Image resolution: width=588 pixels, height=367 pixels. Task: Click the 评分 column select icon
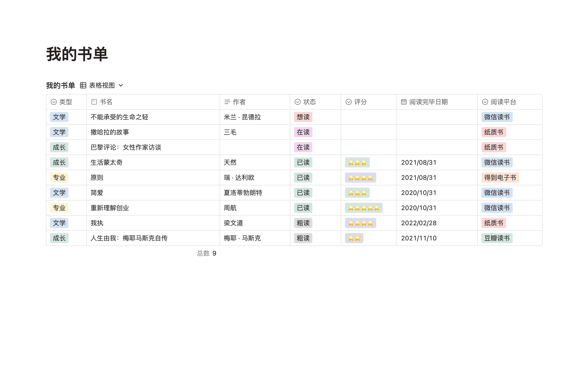pyautogui.click(x=348, y=102)
